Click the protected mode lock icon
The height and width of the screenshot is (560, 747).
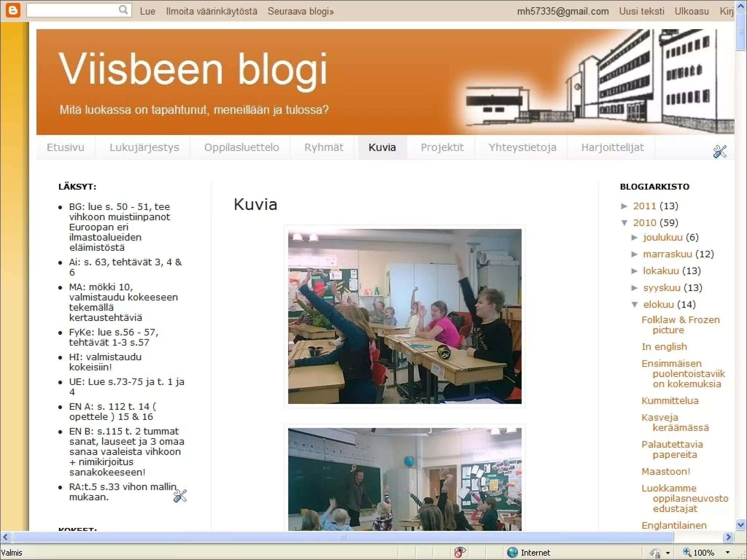point(655,553)
